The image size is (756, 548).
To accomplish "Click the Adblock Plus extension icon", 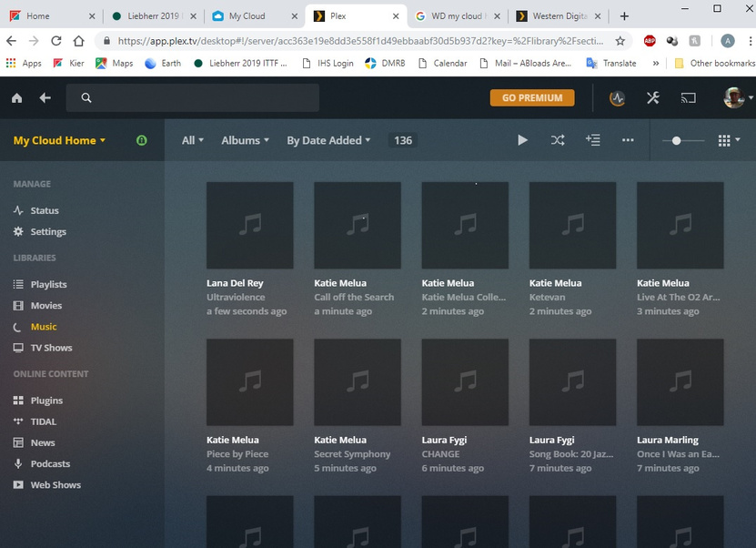I will click(x=650, y=41).
